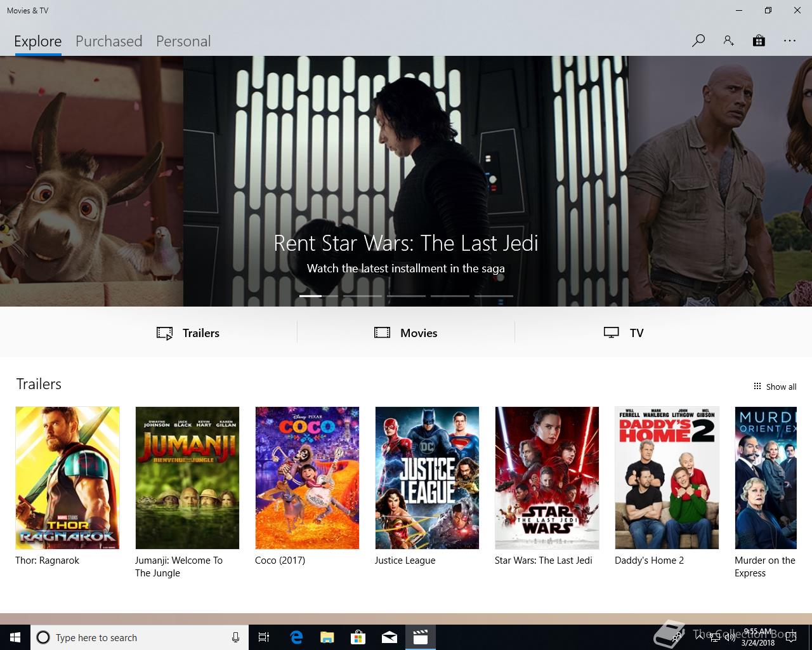Open the Rent Star Wars: The Last Jedi banner

(x=406, y=181)
